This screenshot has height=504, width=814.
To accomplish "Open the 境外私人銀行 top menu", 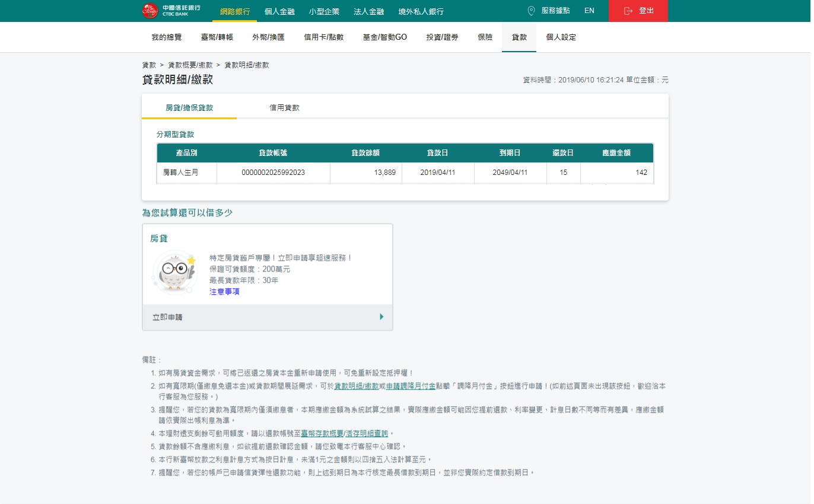I will click(x=421, y=11).
